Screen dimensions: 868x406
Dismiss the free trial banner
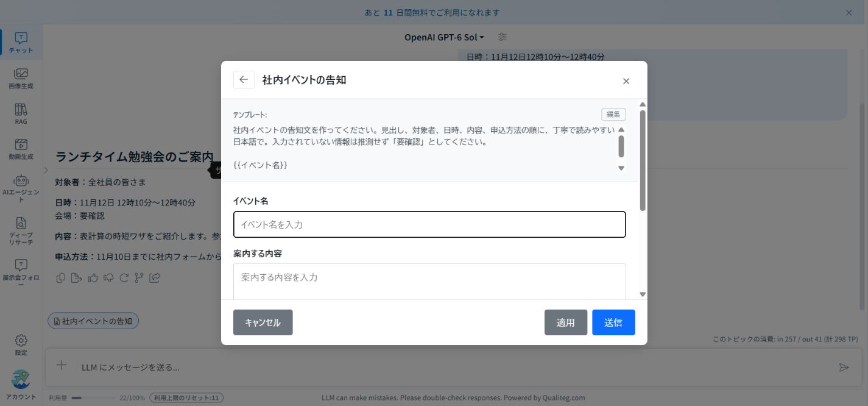tap(849, 12)
